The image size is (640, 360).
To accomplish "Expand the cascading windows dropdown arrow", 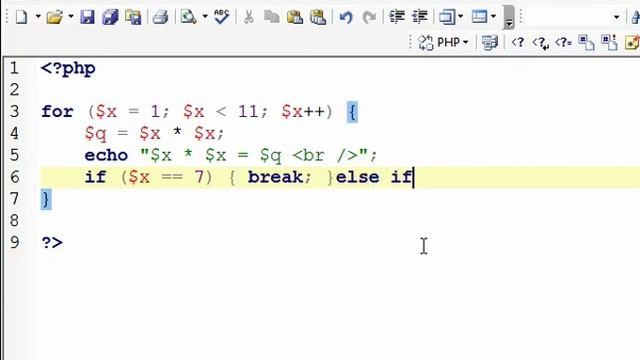I will (460, 17).
